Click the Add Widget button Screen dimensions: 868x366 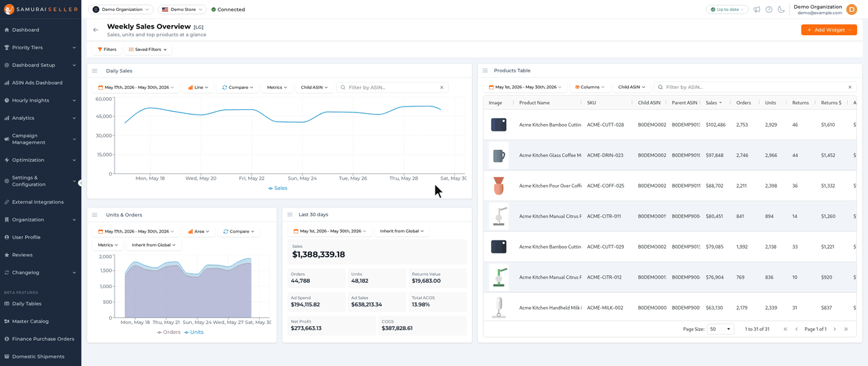click(829, 30)
